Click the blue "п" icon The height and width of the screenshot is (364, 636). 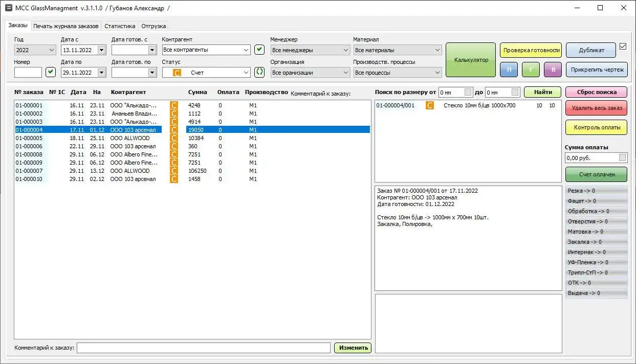[509, 69]
